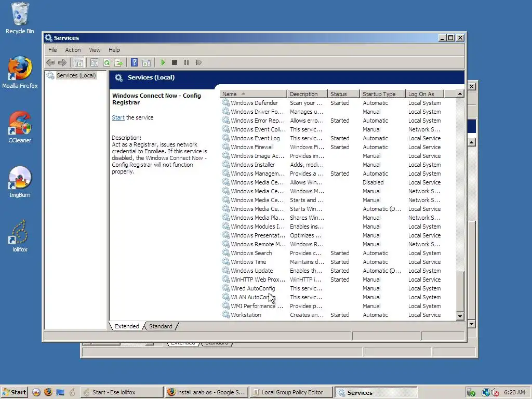
Task: Select Windows Firewall service row
Action: point(338,147)
